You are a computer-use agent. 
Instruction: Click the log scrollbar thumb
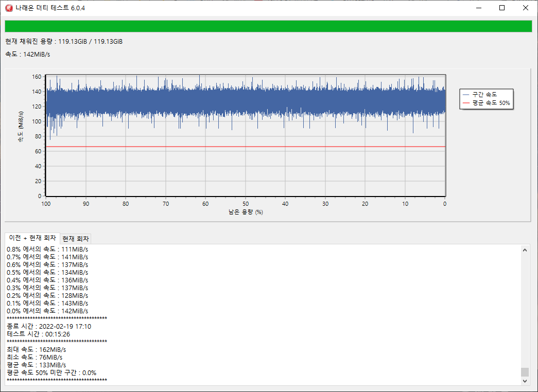[x=525, y=372]
